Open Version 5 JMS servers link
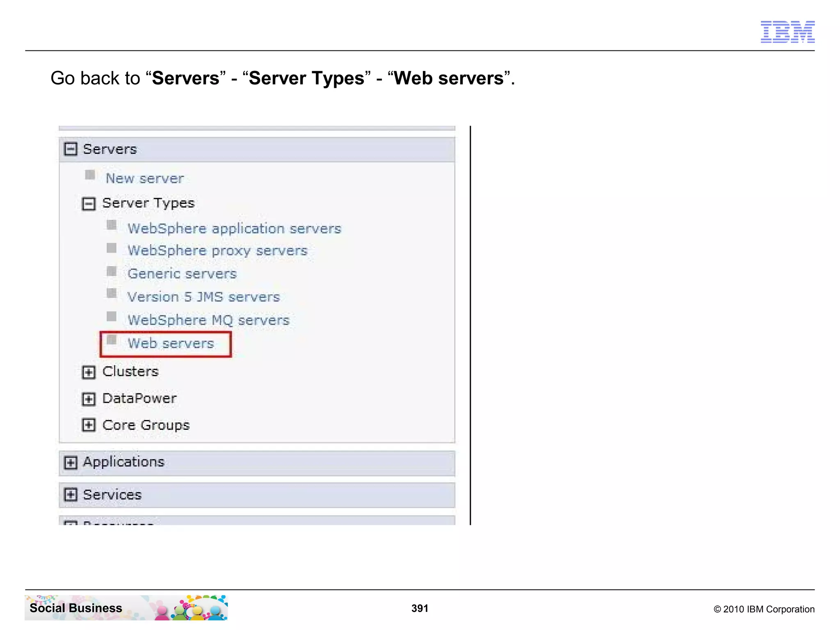 point(203,297)
